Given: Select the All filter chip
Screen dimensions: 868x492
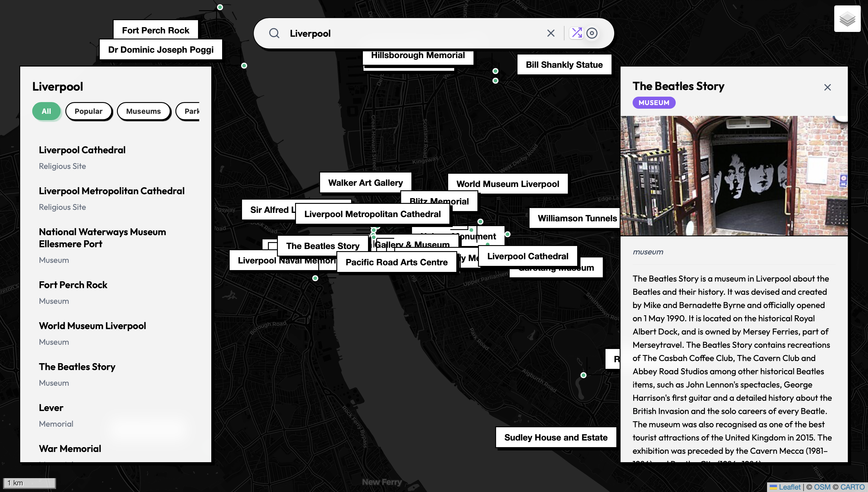Looking at the screenshot, I should 46,111.
